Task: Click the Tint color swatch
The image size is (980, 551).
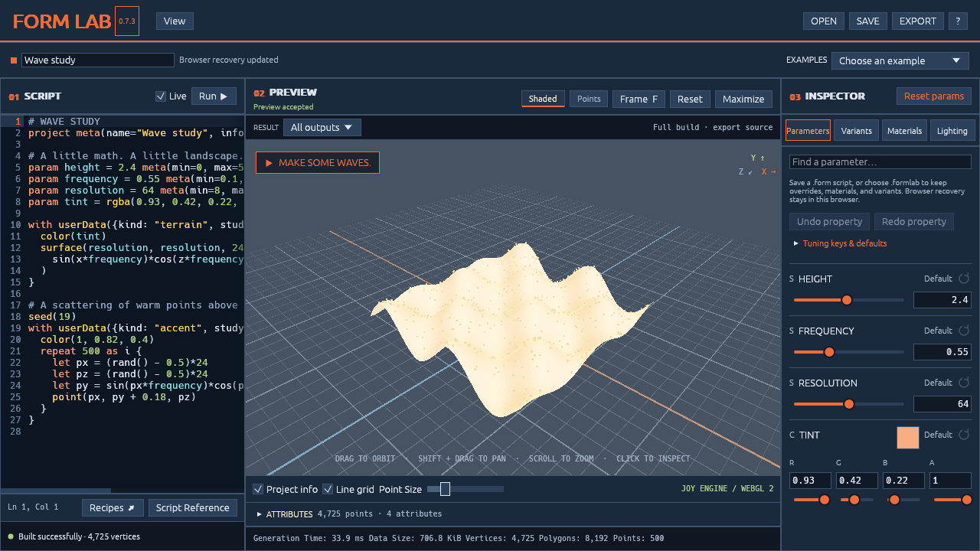Action: 908,437
